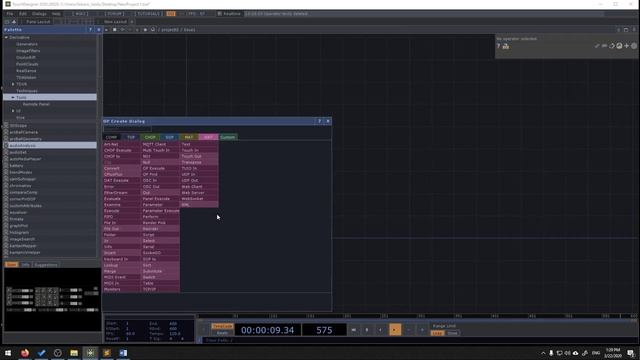Image resolution: width=640 pixels, height=360 pixels.
Task: Click the Pane Layout button
Action: 38,22
